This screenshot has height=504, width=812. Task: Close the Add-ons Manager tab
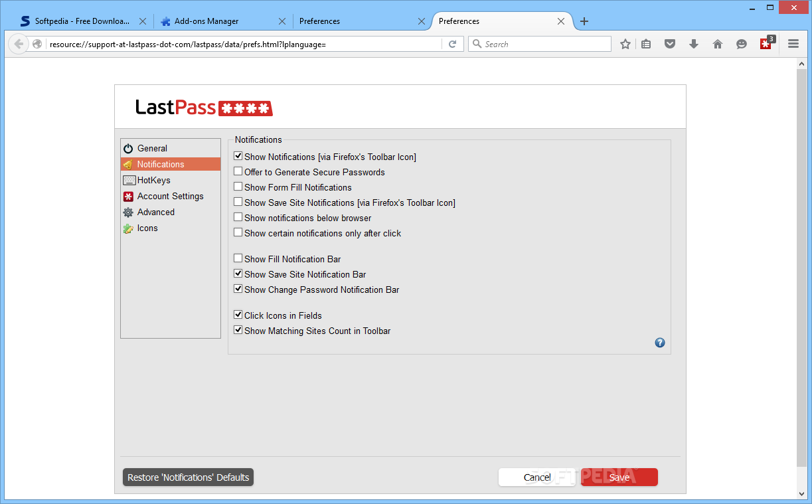coord(282,21)
